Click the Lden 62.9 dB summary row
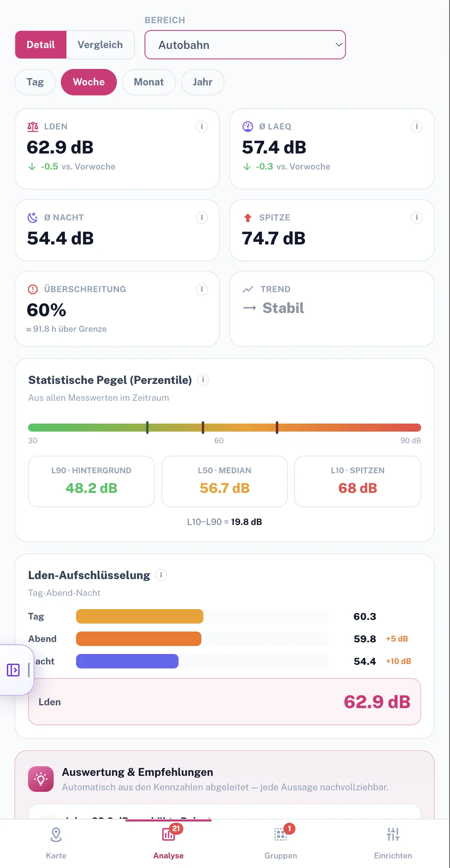Screen dimensions: 450x868 pos(225,702)
